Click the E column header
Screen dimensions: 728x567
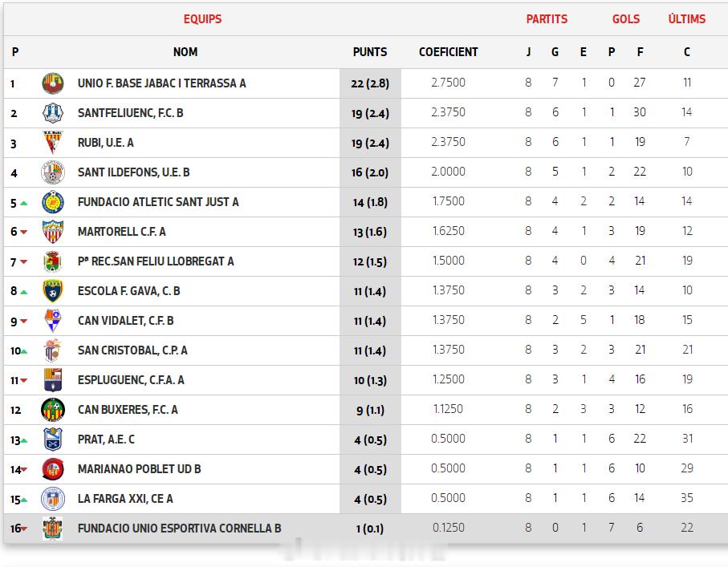click(x=584, y=52)
